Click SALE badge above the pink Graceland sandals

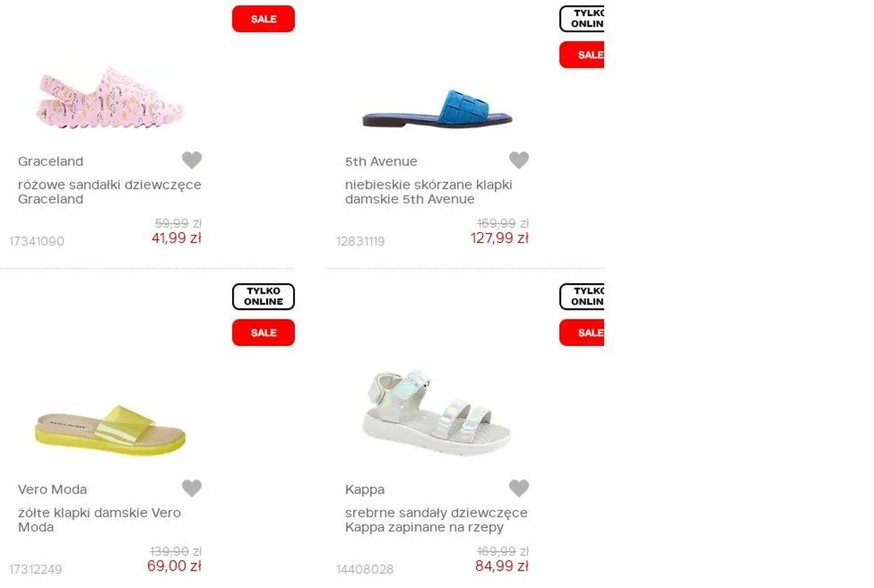264,19
